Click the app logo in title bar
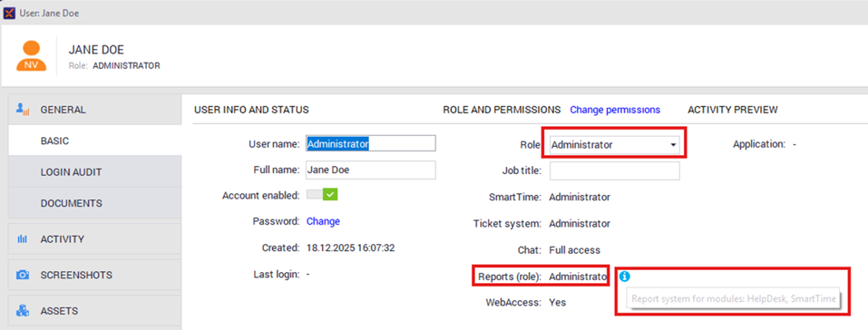This screenshot has width=868, height=330. [9, 13]
